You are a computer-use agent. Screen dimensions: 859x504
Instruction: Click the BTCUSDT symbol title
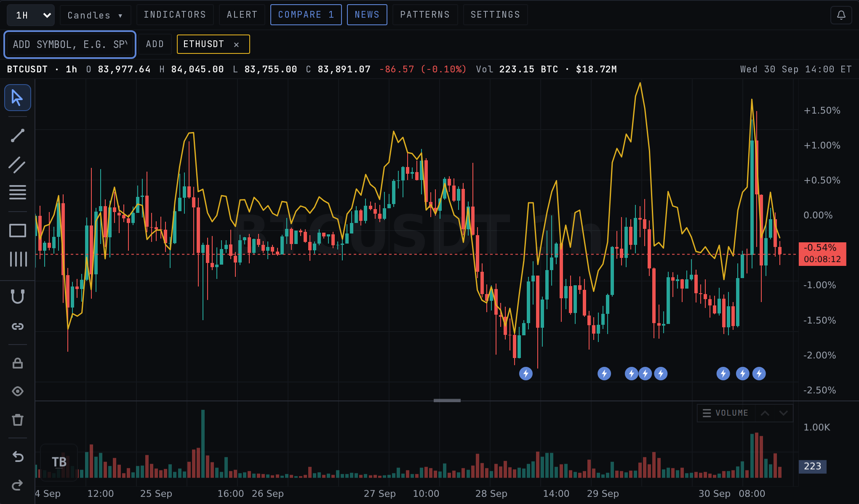27,69
